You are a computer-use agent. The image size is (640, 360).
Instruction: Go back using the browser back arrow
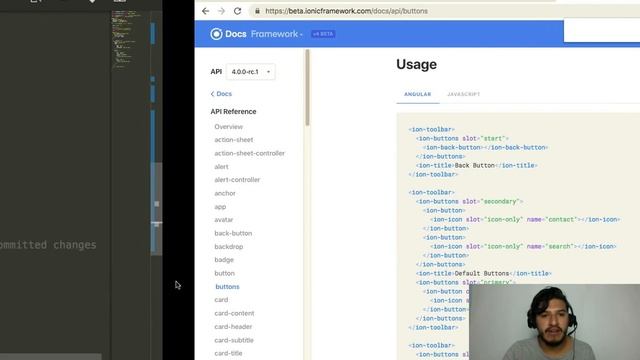tap(205, 11)
